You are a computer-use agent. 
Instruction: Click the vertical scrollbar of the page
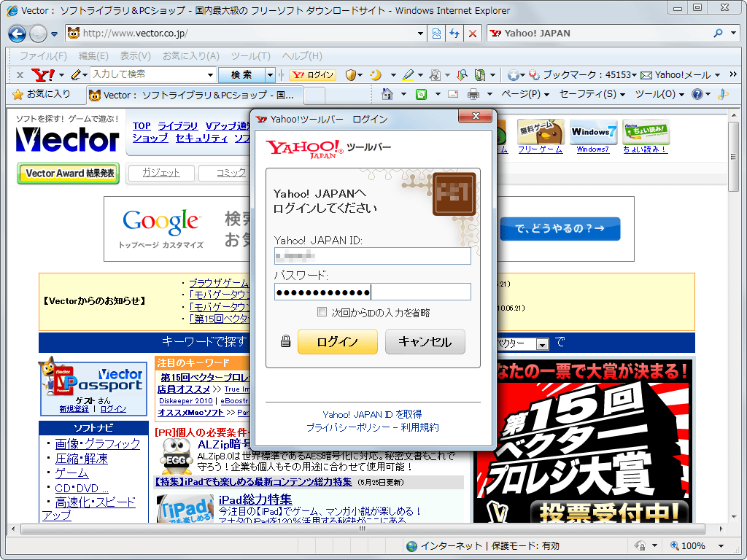[734, 157]
